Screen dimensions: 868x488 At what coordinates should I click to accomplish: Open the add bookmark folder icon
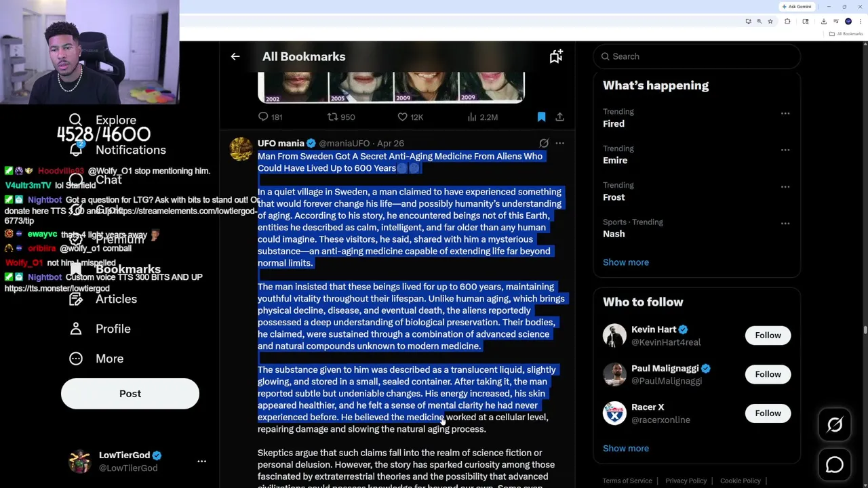(x=556, y=57)
